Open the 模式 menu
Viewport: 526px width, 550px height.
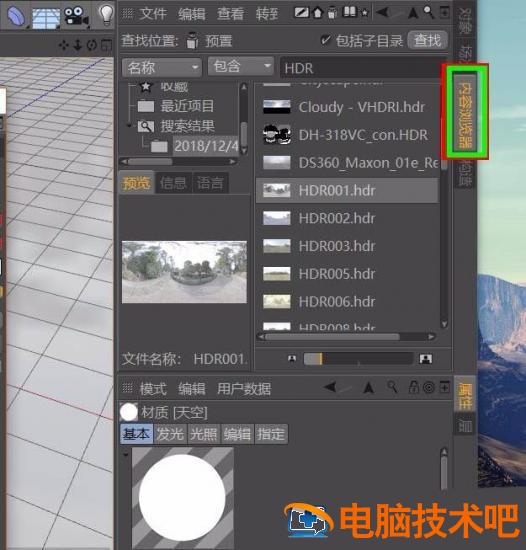[153, 389]
